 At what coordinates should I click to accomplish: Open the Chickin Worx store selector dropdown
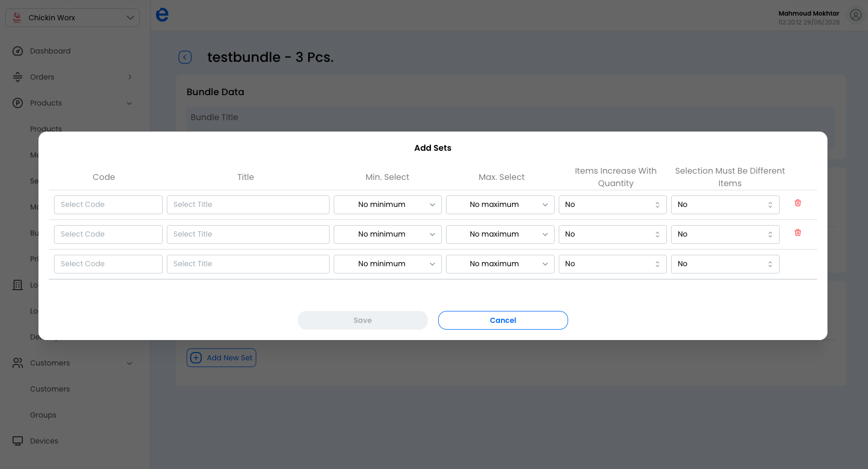click(72, 18)
